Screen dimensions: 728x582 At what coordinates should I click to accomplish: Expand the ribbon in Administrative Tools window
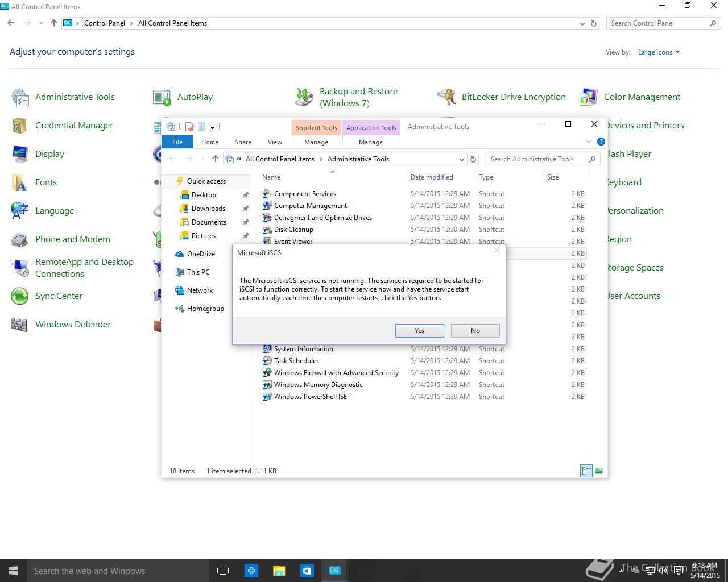[589, 142]
